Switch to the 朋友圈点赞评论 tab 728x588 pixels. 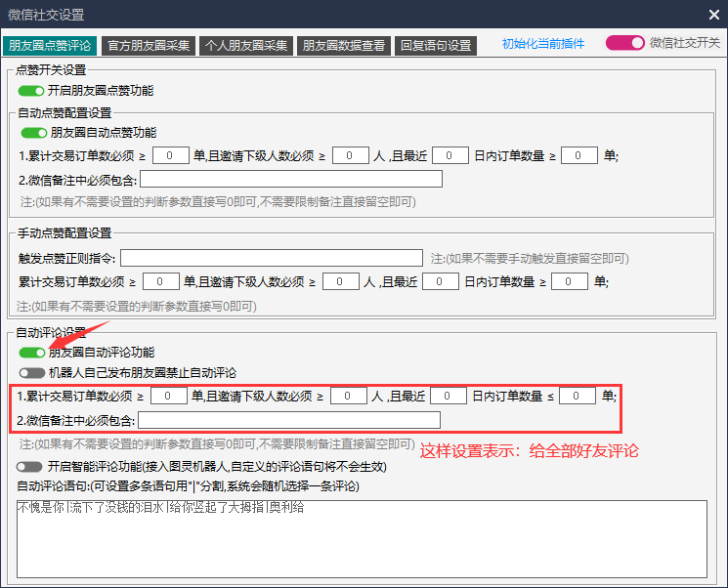49,45
